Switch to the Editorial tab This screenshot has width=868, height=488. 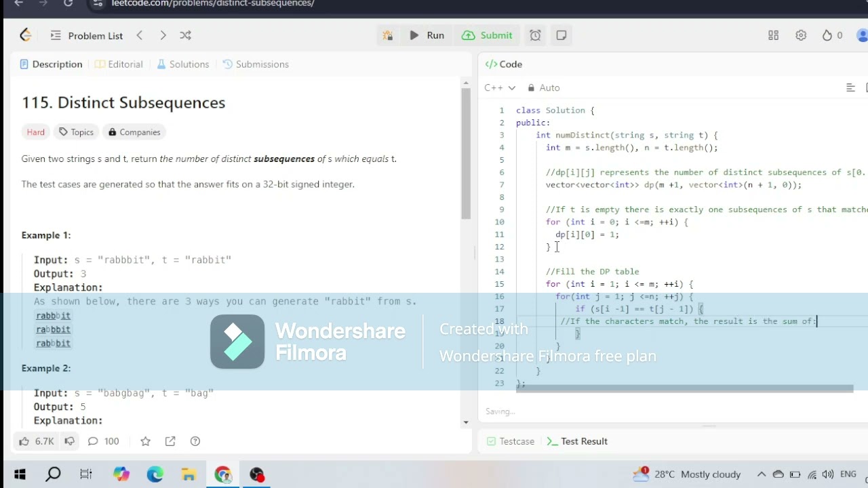pyautogui.click(x=119, y=64)
